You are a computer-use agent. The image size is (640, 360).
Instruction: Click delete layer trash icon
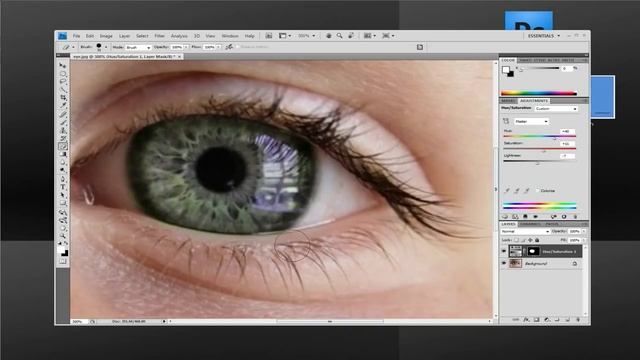[578, 320]
